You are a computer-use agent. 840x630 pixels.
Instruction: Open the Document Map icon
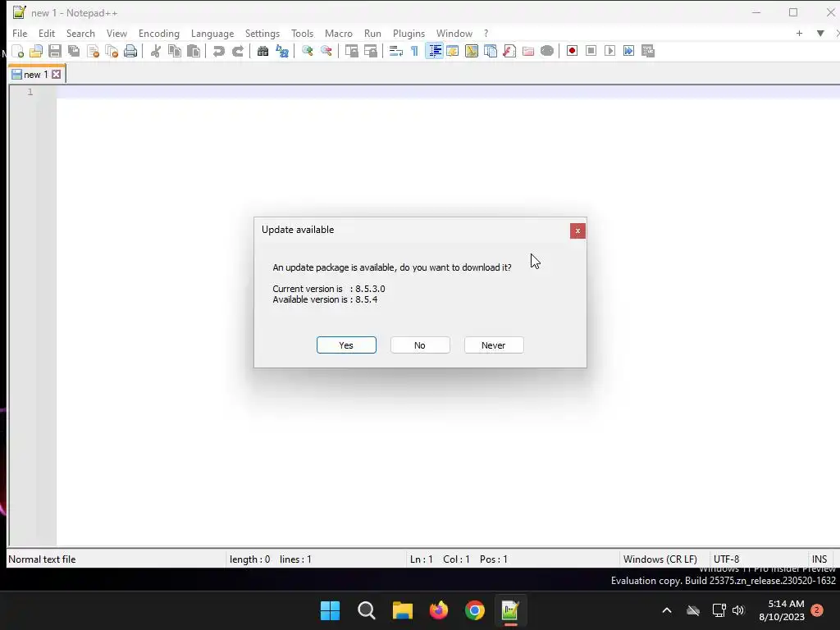[x=472, y=51]
